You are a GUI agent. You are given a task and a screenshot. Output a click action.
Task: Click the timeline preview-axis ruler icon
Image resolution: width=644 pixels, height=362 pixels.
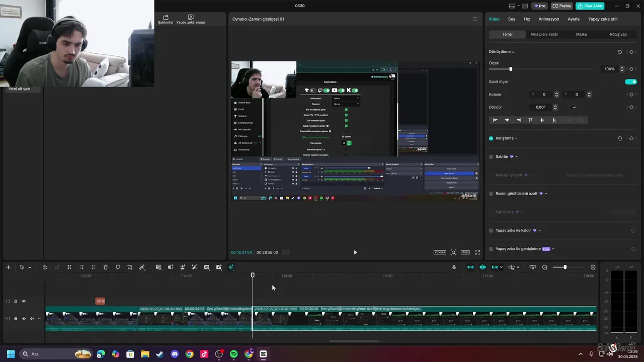coord(533,267)
